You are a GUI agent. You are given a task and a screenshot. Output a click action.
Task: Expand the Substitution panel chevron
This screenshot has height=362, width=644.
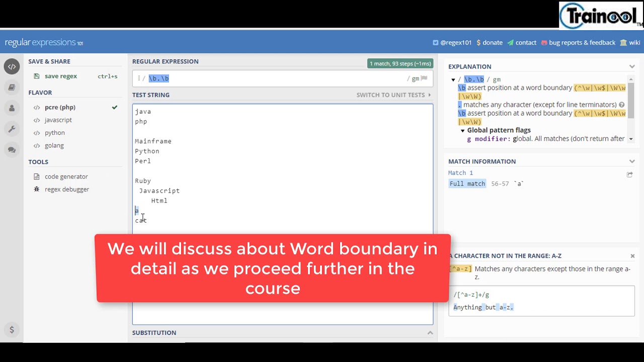coord(430,333)
